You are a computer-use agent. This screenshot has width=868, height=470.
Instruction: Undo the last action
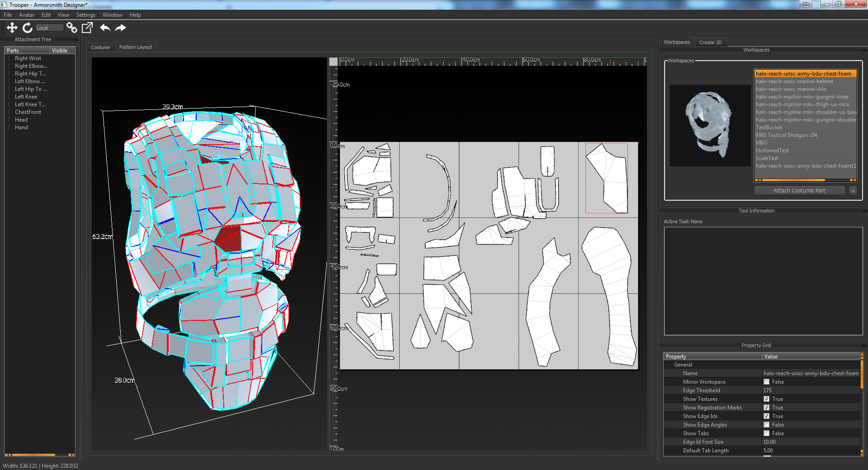point(105,28)
